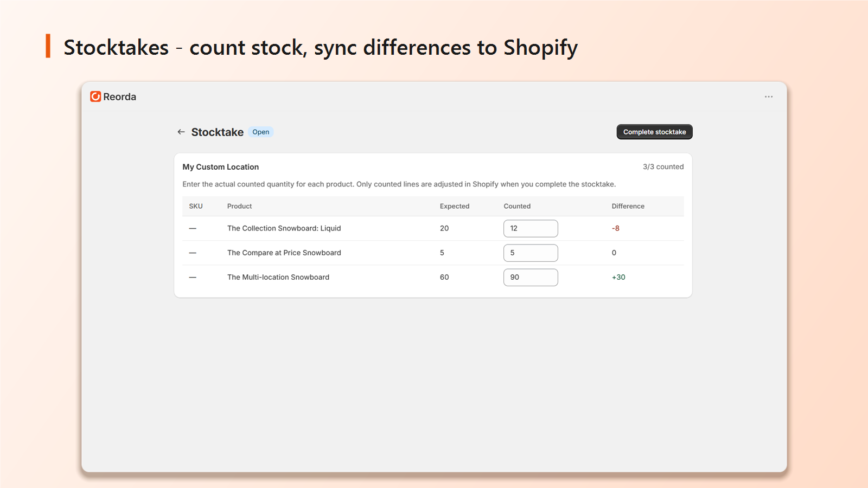Click the +30 difference value
868x488 pixels.
pos(618,277)
